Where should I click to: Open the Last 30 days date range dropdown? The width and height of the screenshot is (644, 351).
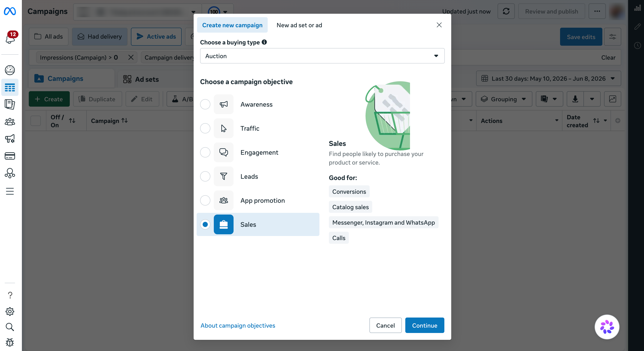click(x=548, y=79)
